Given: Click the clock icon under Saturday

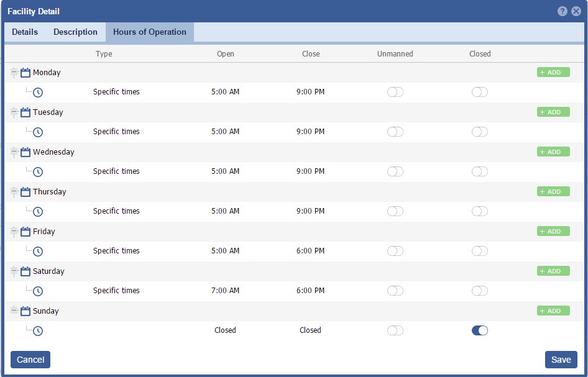Looking at the screenshot, I should (x=38, y=291).
